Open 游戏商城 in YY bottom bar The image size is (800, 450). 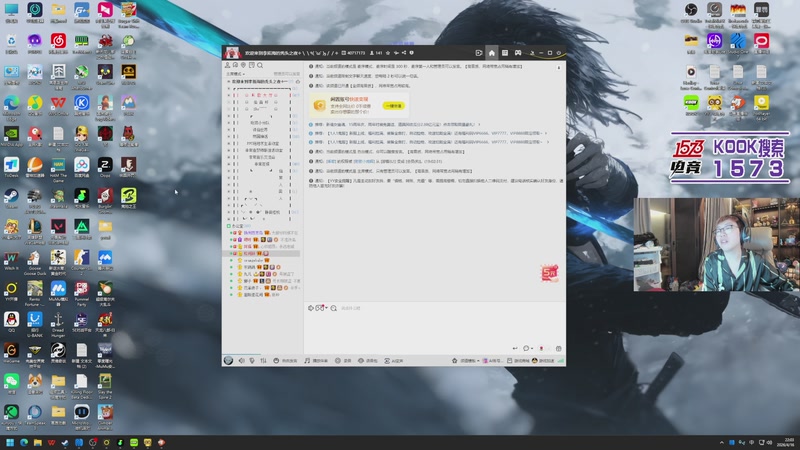coord(518,361)
